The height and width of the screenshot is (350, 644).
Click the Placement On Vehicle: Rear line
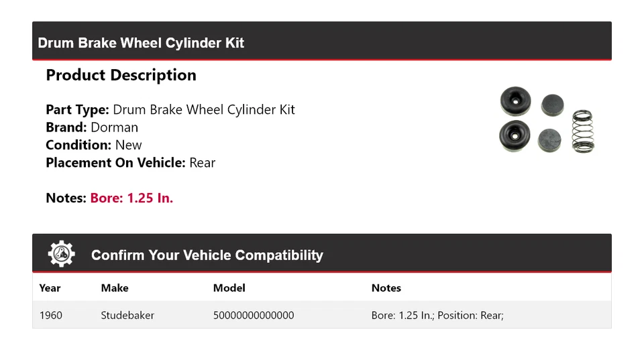130,162
